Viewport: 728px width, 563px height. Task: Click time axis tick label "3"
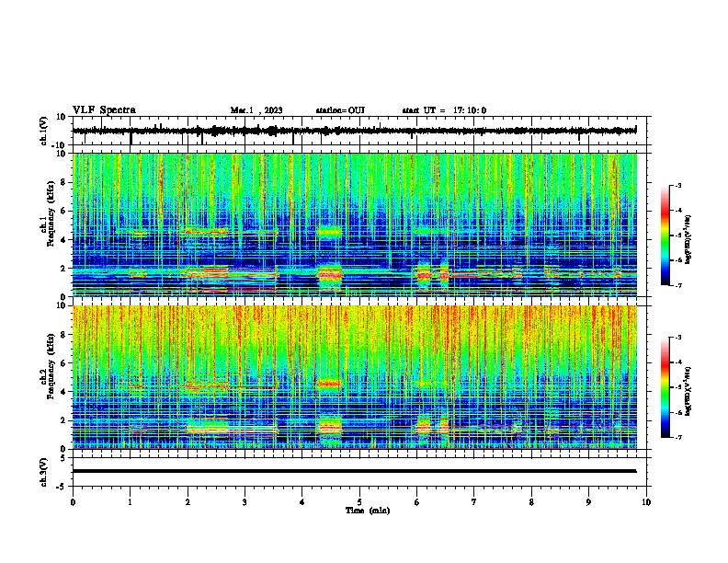tap(245, 502)
